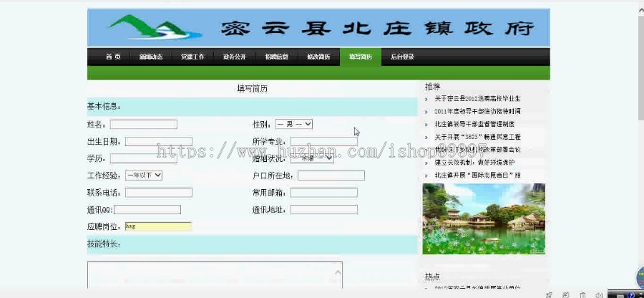The width and height of the screenshot is (644, 298).
Task: Open 北庄镇领导干部监督管理制度 link
Action: [x=474, y=124]
